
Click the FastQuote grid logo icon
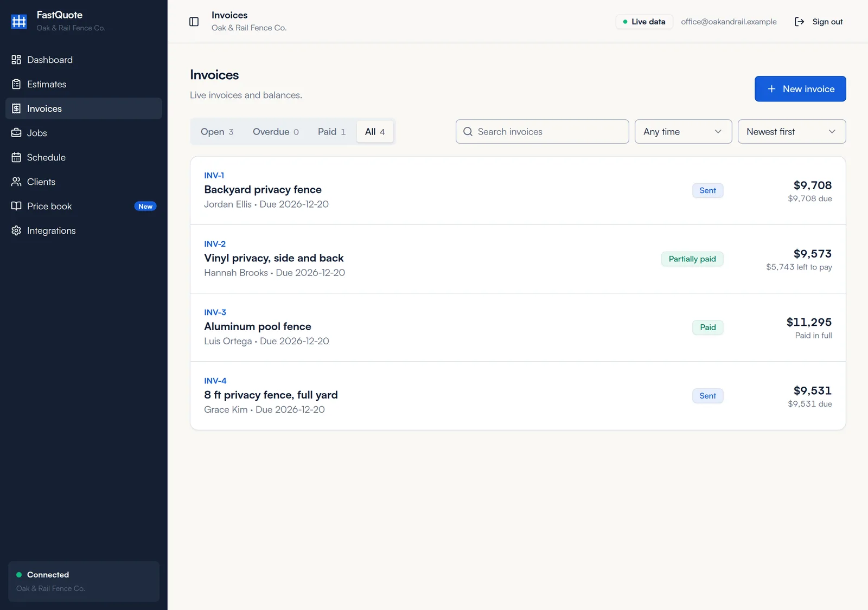pyautogui.click(x=19, y=21)
